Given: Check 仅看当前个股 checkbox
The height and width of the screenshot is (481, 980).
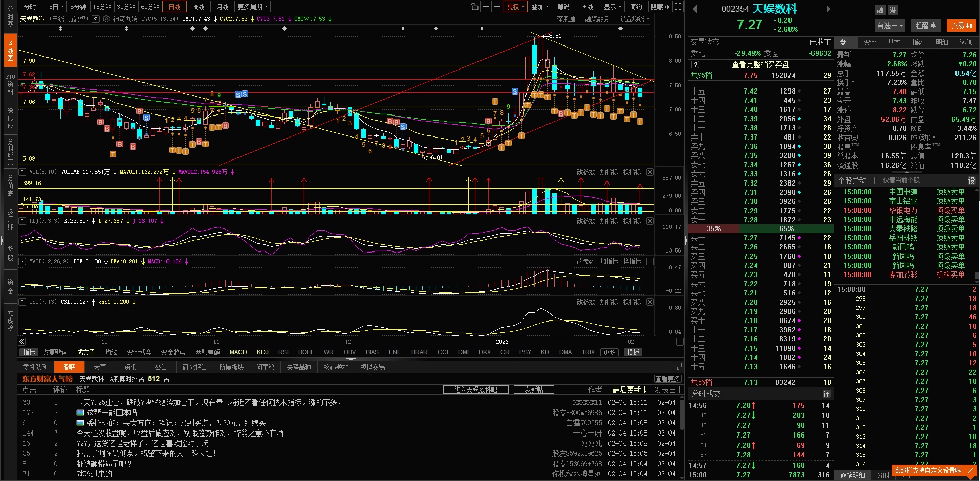Looking at the screenshot, I should (x=878, y=180).
